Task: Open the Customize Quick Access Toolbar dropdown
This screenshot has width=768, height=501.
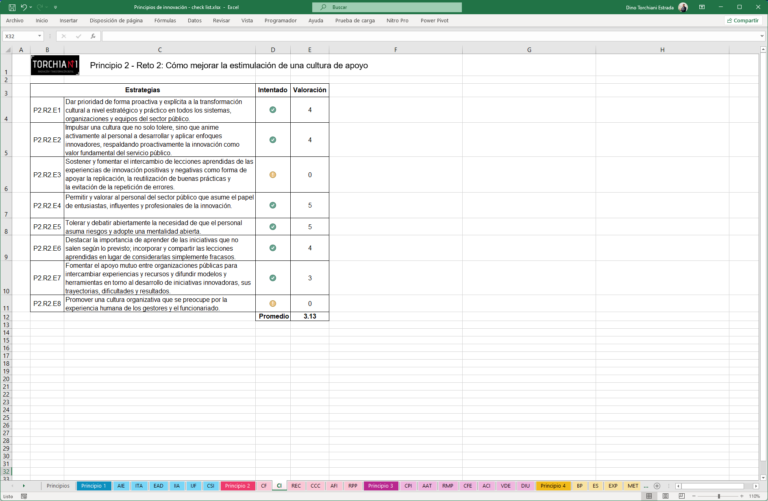Action: [x=55, y=7]
